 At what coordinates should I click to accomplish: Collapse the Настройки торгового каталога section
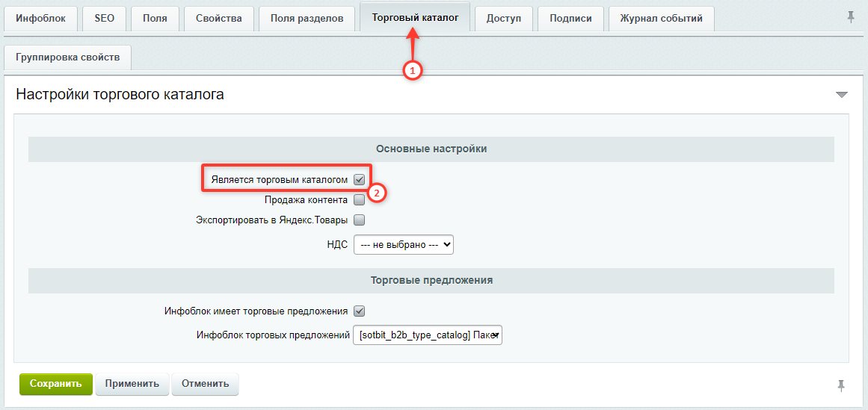click(841, 95)
